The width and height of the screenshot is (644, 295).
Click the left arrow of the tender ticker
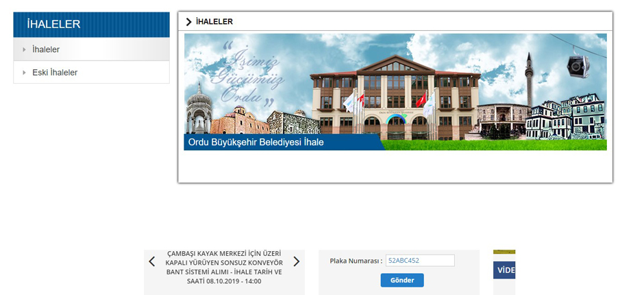(152, 261)
